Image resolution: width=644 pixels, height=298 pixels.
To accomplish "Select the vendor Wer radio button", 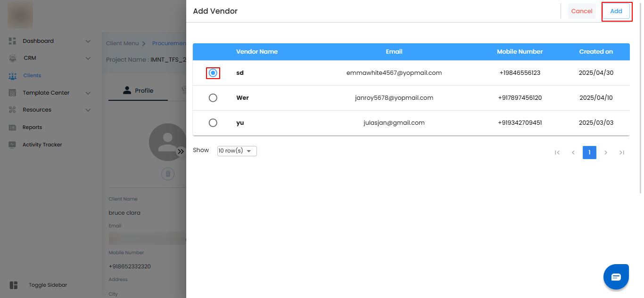I will (x=213, y=98).
